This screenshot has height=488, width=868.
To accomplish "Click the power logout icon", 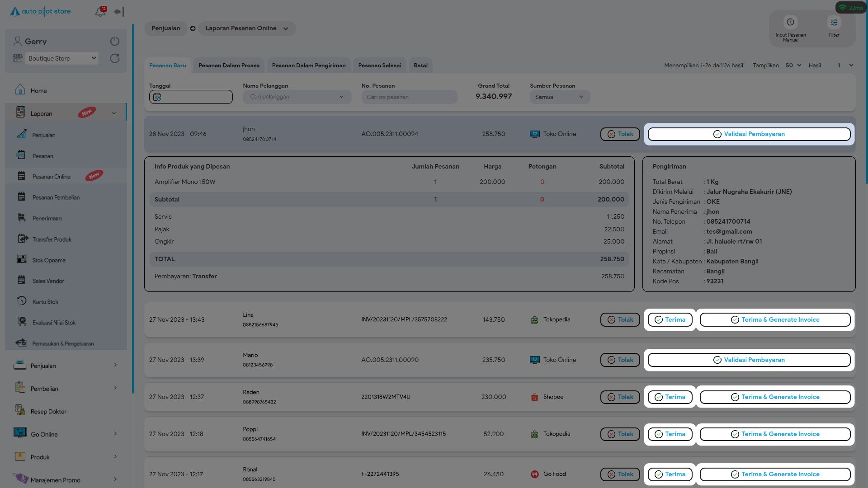I will 115,41.
